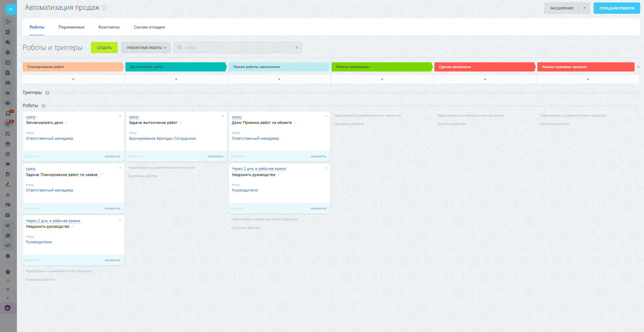Click изменить on Задача: выполнение работ card

tap(215, 156)
